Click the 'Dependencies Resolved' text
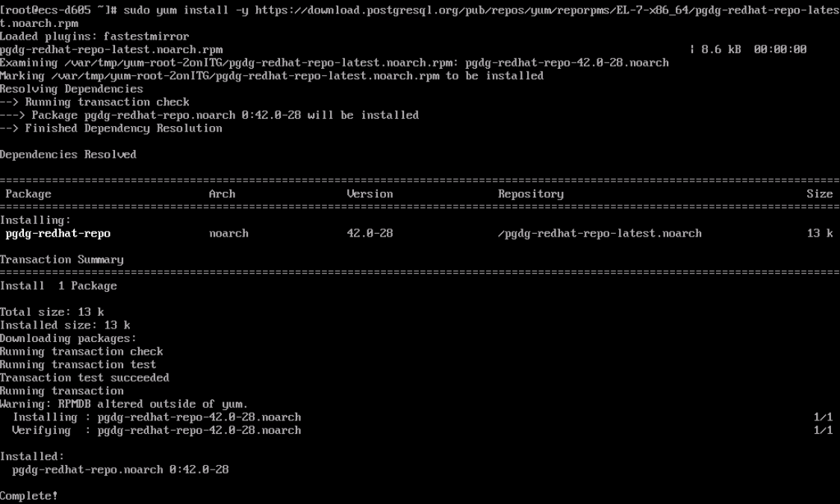 tap(68, 155)
